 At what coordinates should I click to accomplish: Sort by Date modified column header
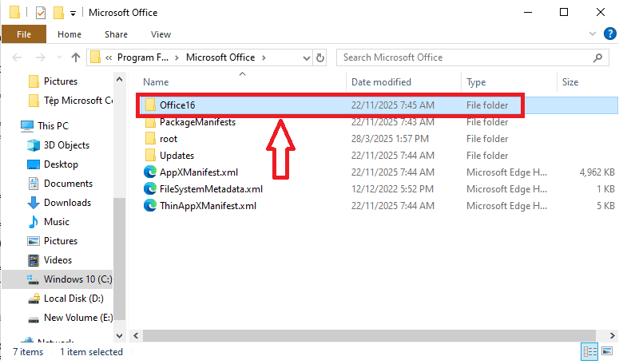[382, 82]
